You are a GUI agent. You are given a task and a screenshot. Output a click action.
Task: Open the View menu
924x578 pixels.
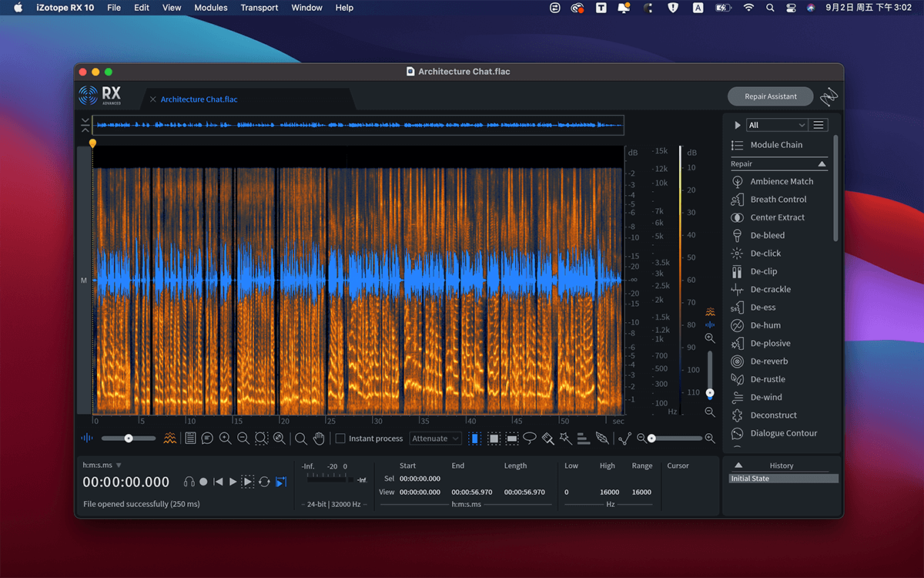[172, 8]
